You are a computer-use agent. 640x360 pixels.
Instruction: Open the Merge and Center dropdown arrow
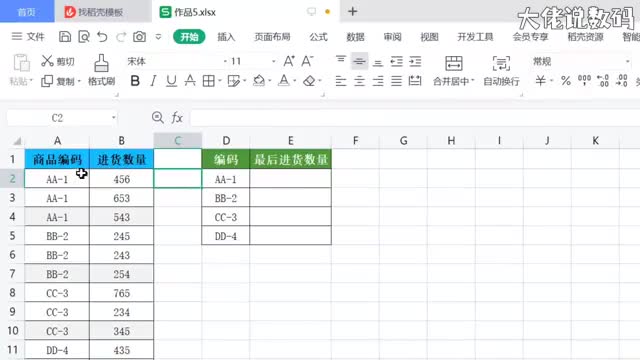[x=473, y=81]
